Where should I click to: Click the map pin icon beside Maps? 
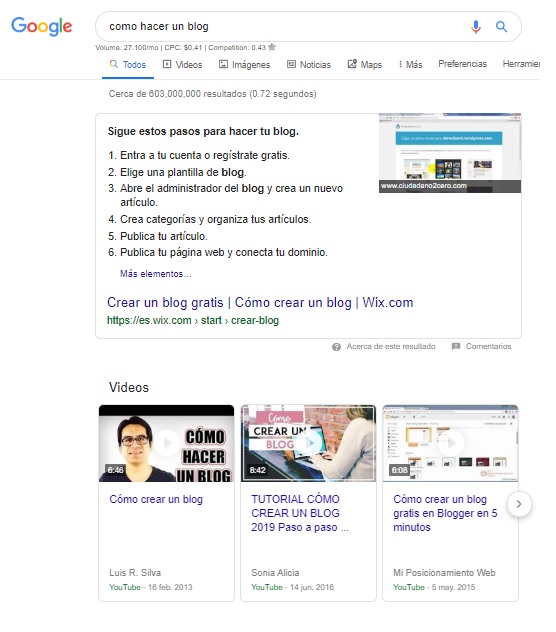[x=352, y=64]
